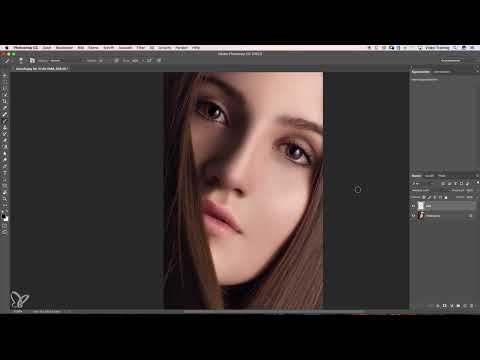The height and width of the screenshot is (360, 480).
Task: Add a layer mask icon
Action: point(445,305)
